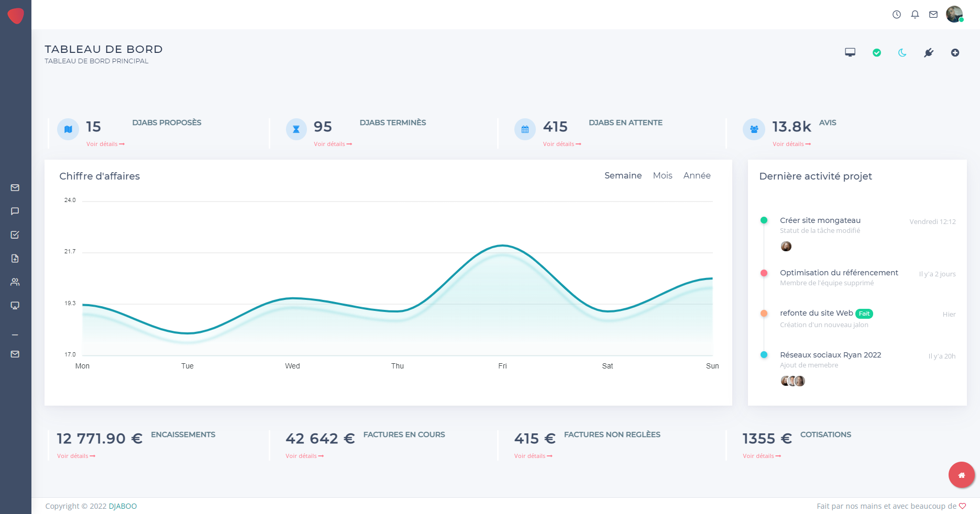Toggle dark mode with the moon icon
This screenshot has height=514, width=980.
point(902,53)
